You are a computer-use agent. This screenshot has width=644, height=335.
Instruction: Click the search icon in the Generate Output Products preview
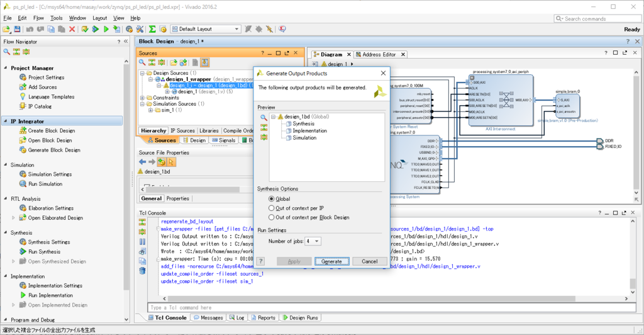264,118
